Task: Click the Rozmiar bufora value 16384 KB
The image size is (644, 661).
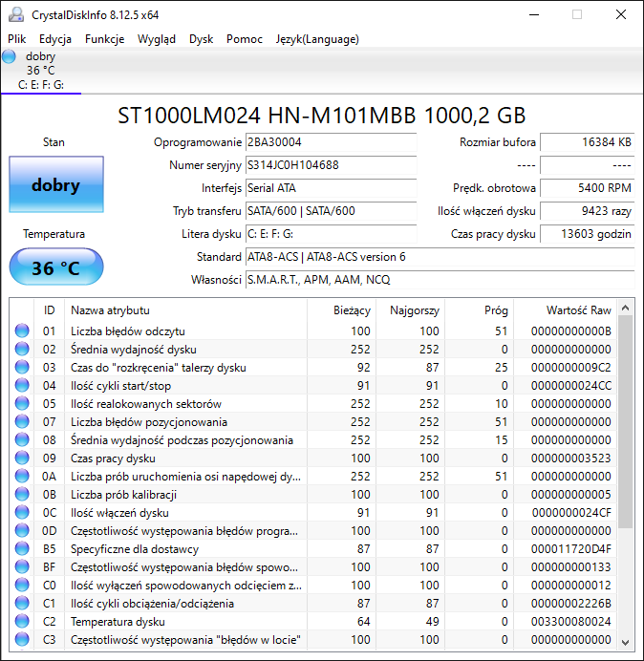Action: coord(587,142)
